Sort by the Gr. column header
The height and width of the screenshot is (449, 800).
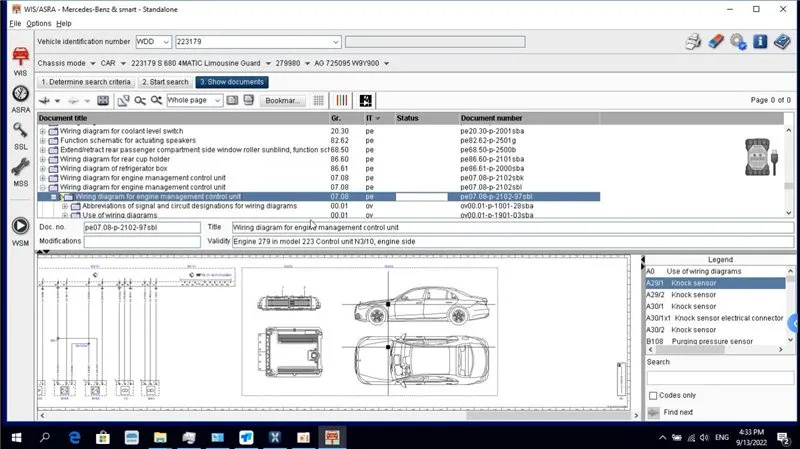tap(346, 118)
